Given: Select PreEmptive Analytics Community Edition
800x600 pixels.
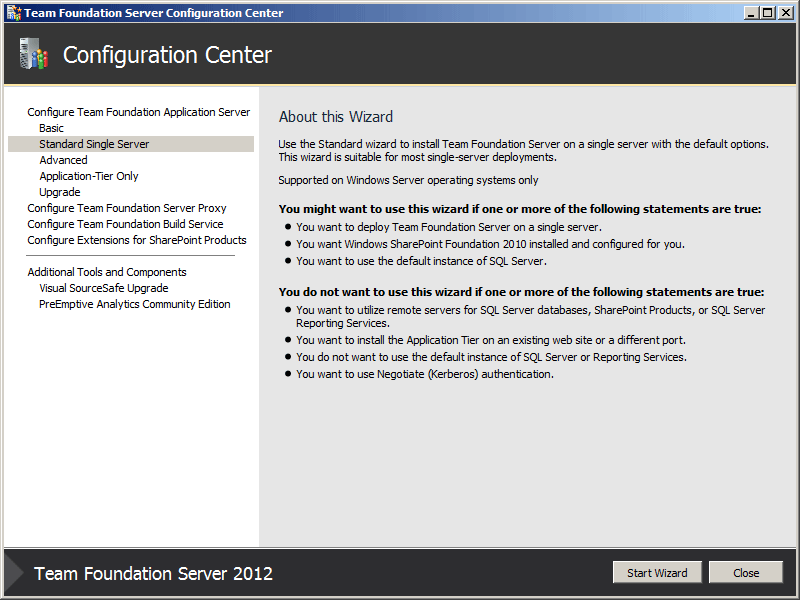Looking at the screenshot, I should (135, 304).
